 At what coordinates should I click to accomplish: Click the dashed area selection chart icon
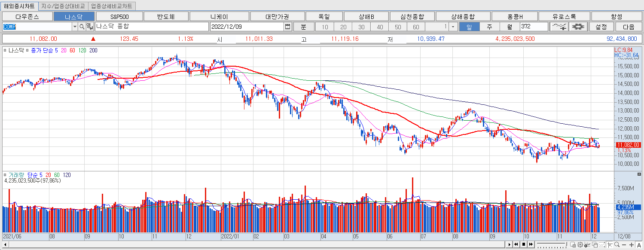(602, 245)
